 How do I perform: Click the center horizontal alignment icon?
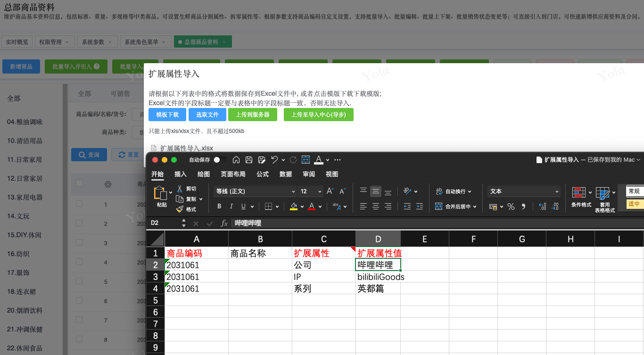point(376,206)
